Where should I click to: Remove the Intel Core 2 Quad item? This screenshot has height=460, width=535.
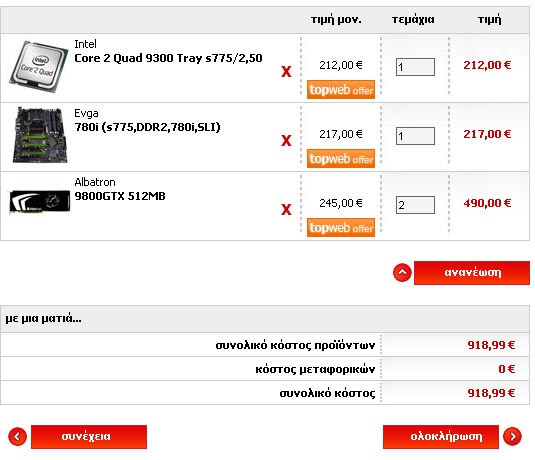click(x=286, y=72)
